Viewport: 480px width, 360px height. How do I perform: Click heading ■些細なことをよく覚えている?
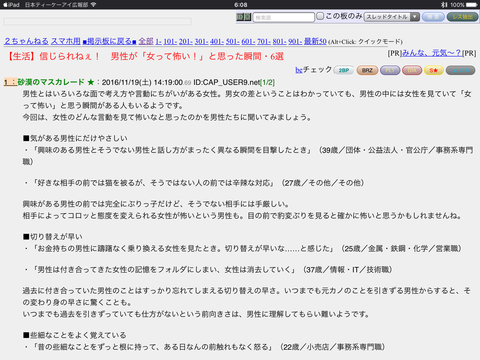point(75,335)
